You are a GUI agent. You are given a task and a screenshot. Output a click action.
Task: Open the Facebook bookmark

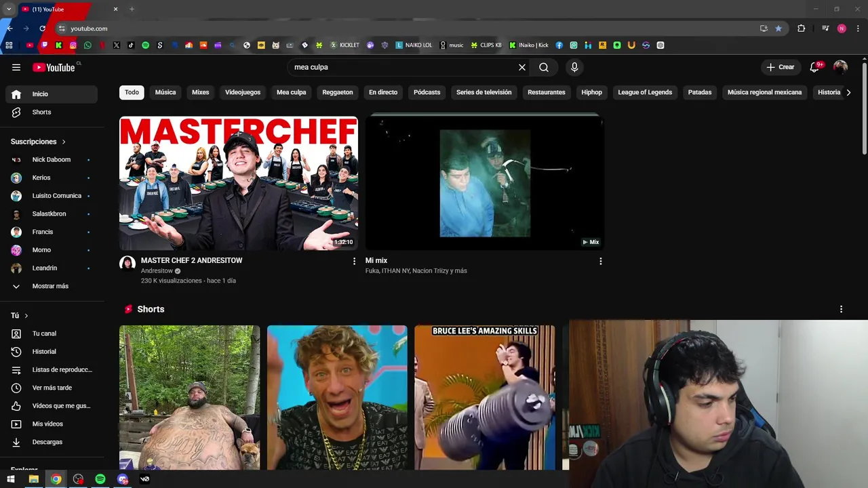pos(559,45)
